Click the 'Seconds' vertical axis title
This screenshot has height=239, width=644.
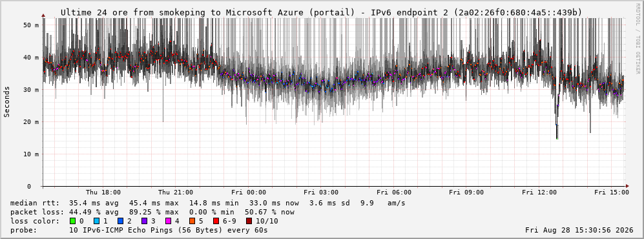click(7, 102)
